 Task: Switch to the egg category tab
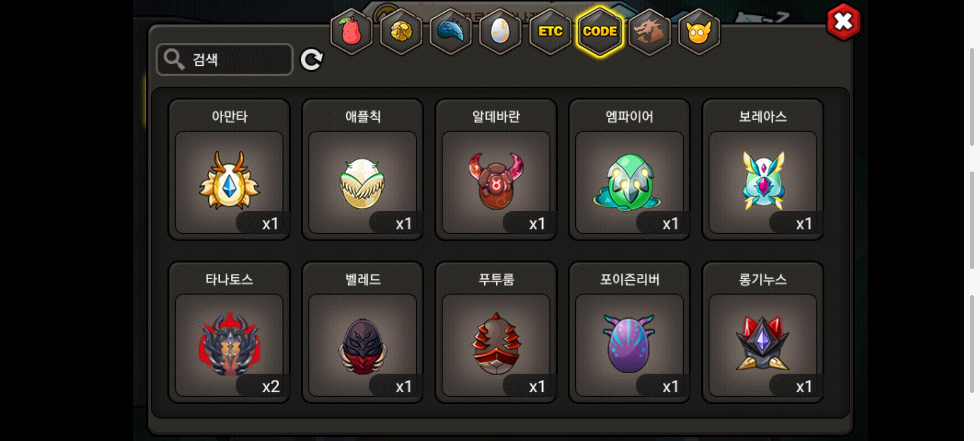tap(500, 31)
